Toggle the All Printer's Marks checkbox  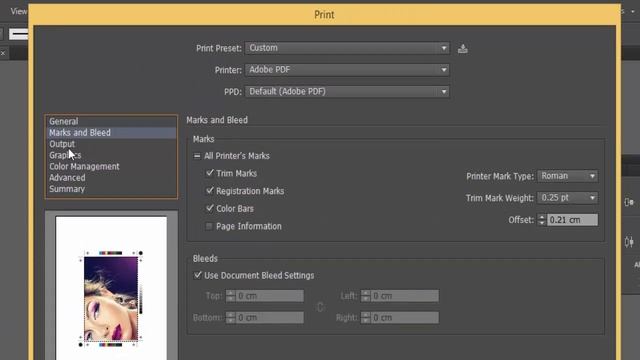click(x=197, y=156)
